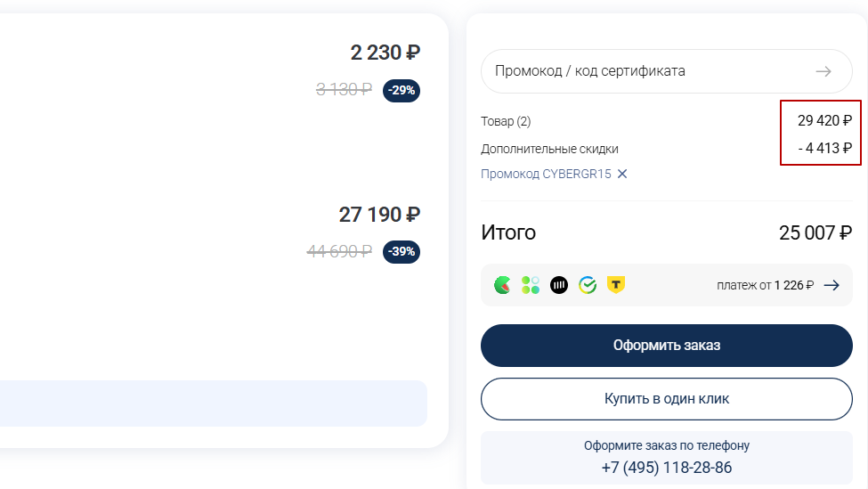Viewport: 868px width, 489px height.
Task: Click the yellow T-Bank shield icon
Action: (616, 285)
